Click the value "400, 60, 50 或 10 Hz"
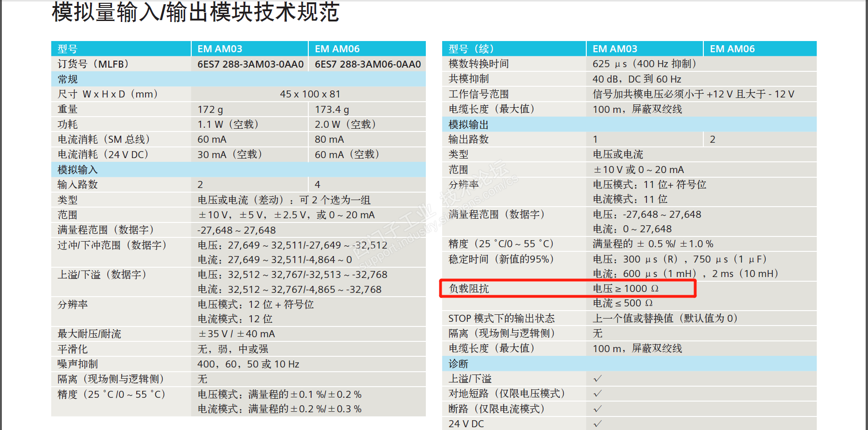 point(249,364)
